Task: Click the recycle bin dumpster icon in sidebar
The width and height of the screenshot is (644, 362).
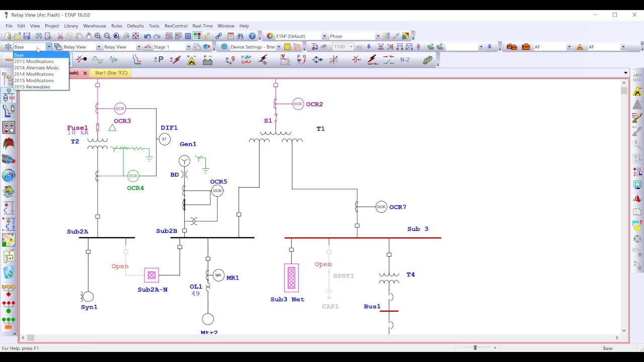Action: click(x=9, y=273)
